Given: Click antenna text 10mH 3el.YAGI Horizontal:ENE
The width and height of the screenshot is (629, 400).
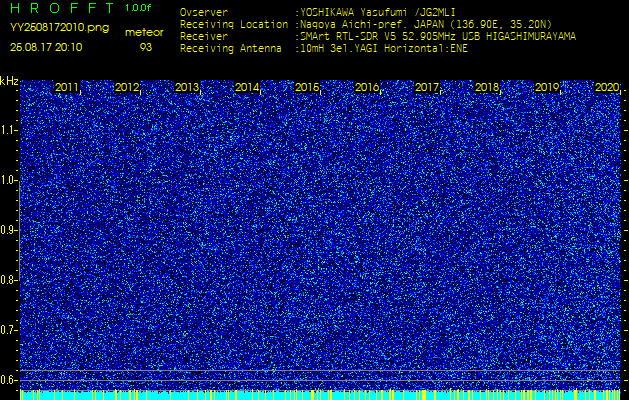Looking at the screenshot, I should (x=383, y=49).
